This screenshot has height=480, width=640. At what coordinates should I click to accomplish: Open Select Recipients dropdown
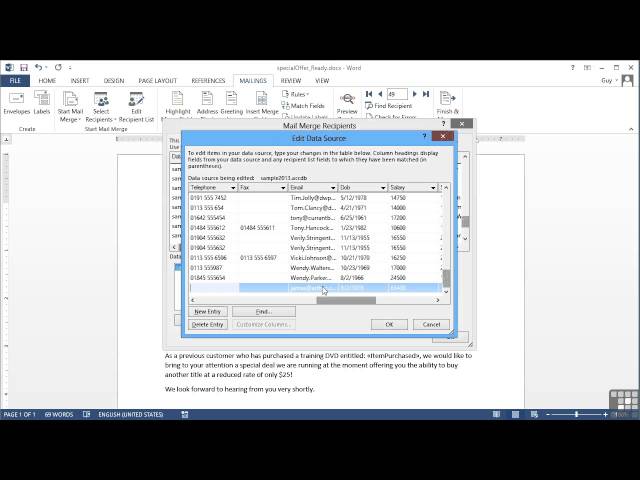[101, 107]
